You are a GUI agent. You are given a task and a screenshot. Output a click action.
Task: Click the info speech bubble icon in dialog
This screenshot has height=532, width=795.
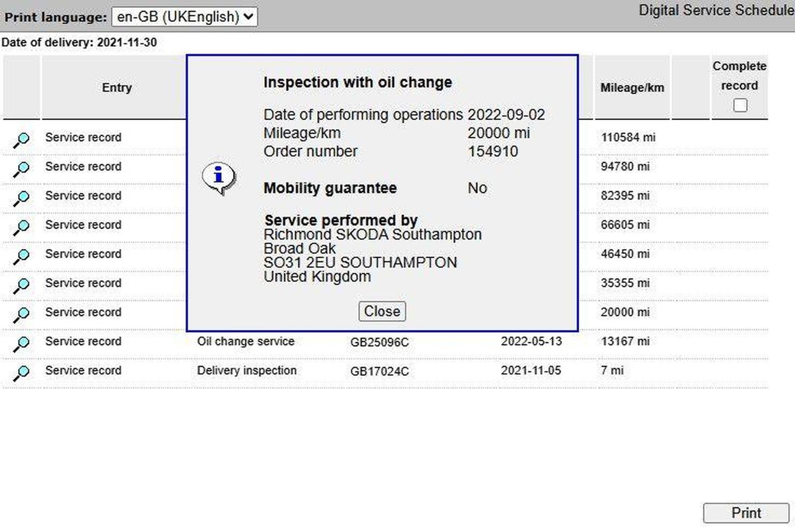(219, 178)
